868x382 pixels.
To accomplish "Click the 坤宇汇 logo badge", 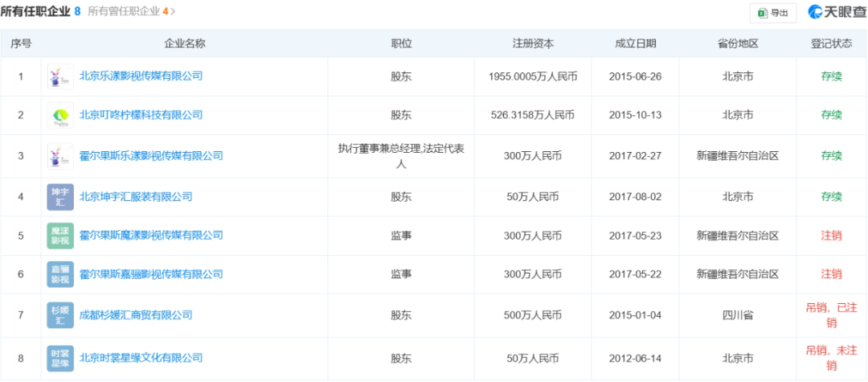I will pyautogui.click(x=60, y=196).
